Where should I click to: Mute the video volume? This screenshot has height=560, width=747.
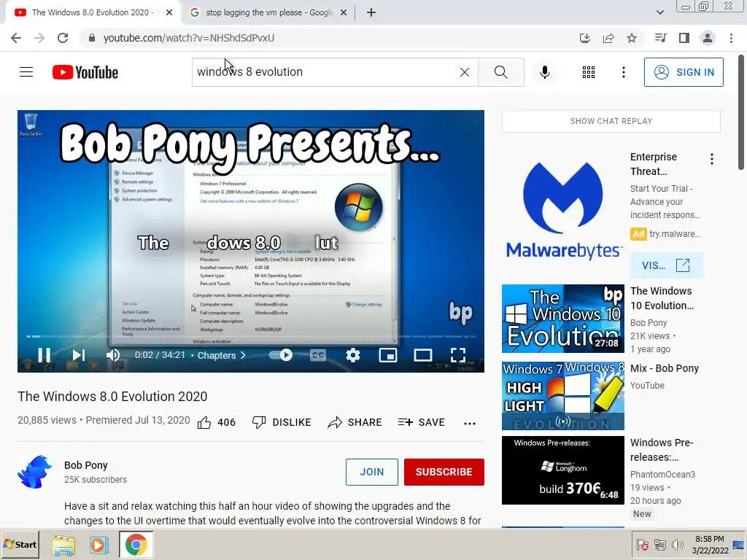[113, 355]
